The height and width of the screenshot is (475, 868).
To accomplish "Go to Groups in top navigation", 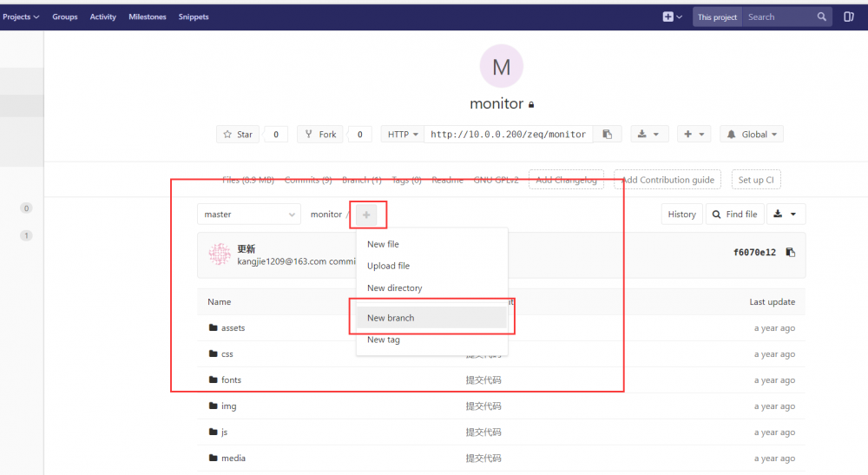I will [x=65, y=16].
